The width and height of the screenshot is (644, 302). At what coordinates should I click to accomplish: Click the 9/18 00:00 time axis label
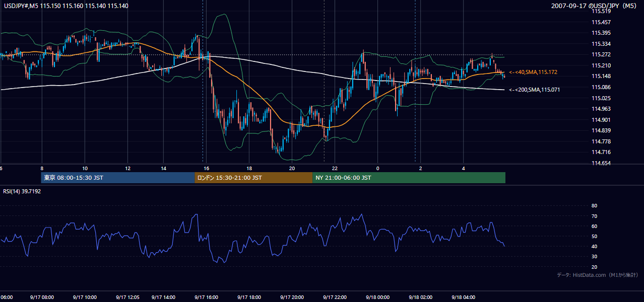click(377, 297)
